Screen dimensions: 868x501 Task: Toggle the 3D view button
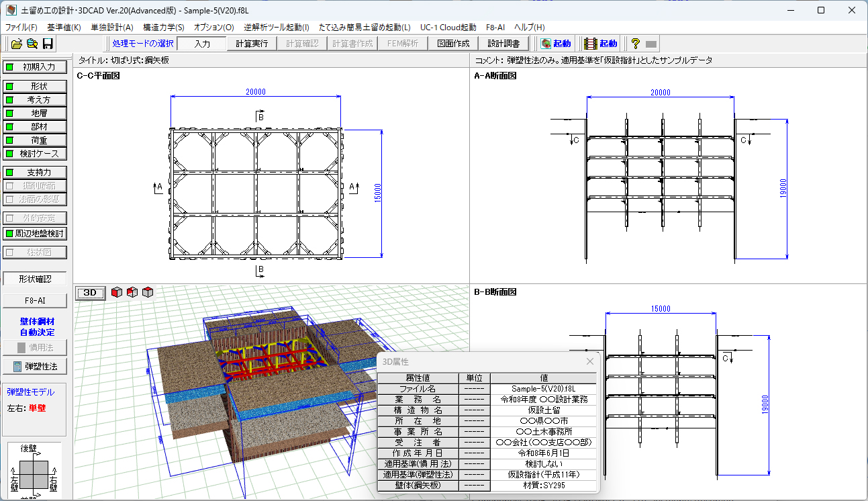tap(90, 292)
